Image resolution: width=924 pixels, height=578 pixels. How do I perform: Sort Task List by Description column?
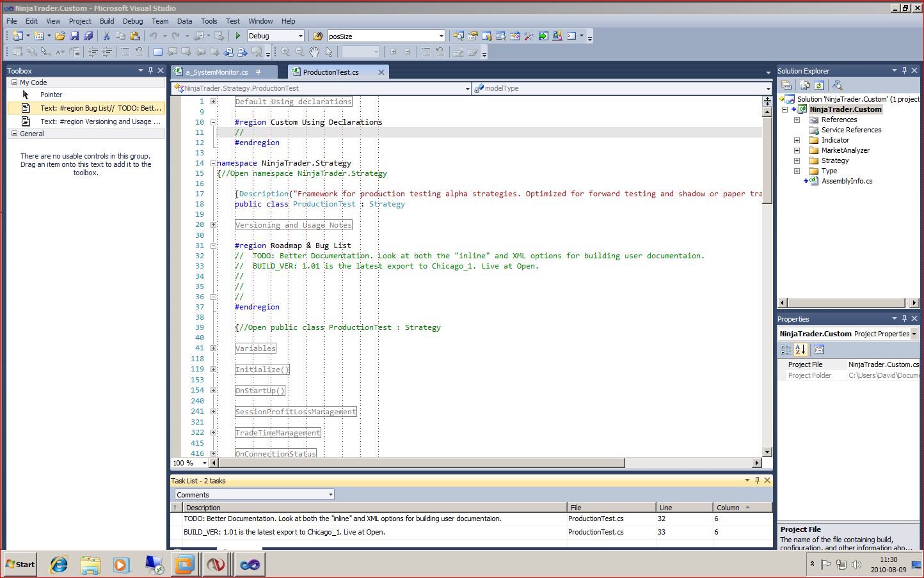(x=374, y=507)
